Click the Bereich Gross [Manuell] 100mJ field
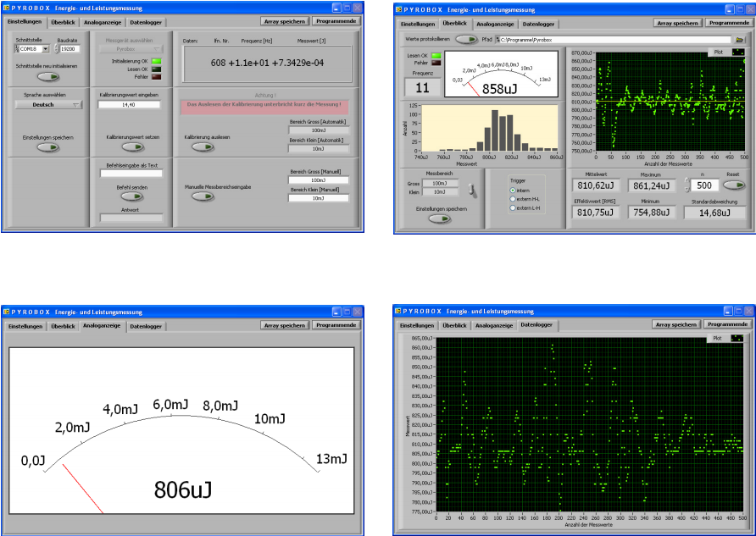Image resolution: width=756 pixels, height=536 pixels. [x=318, y=180]
